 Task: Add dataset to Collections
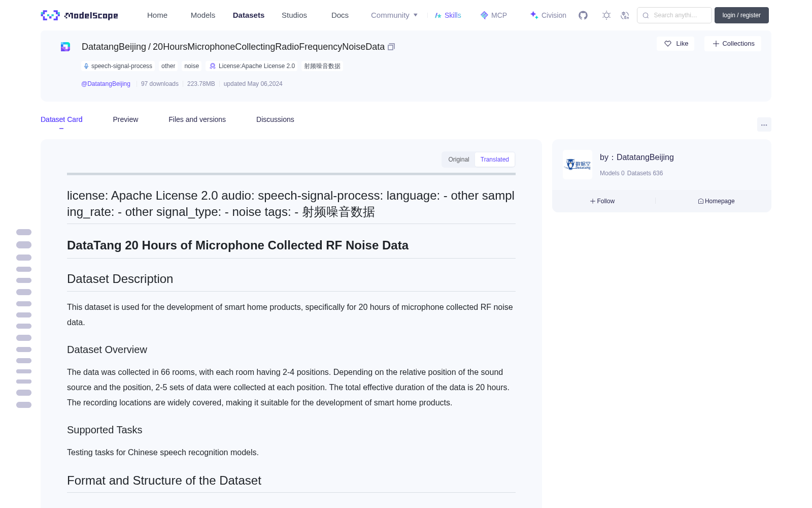pos(733,44)
